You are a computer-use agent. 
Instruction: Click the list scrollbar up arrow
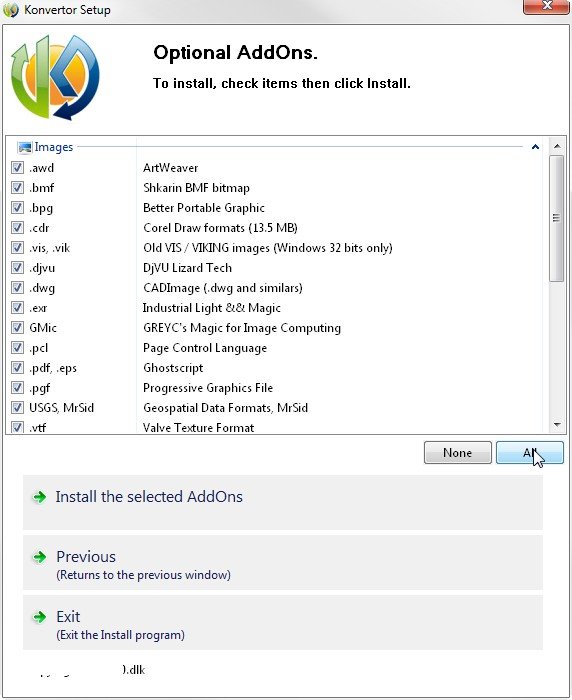tap(557, 146)
